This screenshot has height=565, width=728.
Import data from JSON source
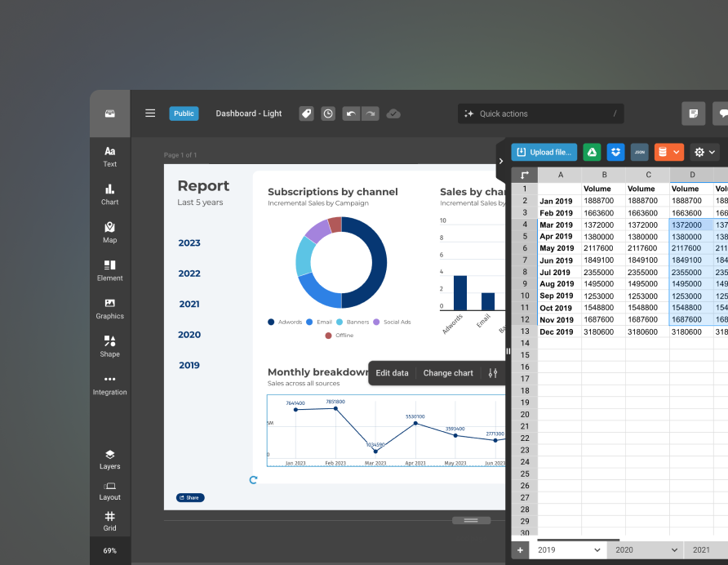pos(640,152)
